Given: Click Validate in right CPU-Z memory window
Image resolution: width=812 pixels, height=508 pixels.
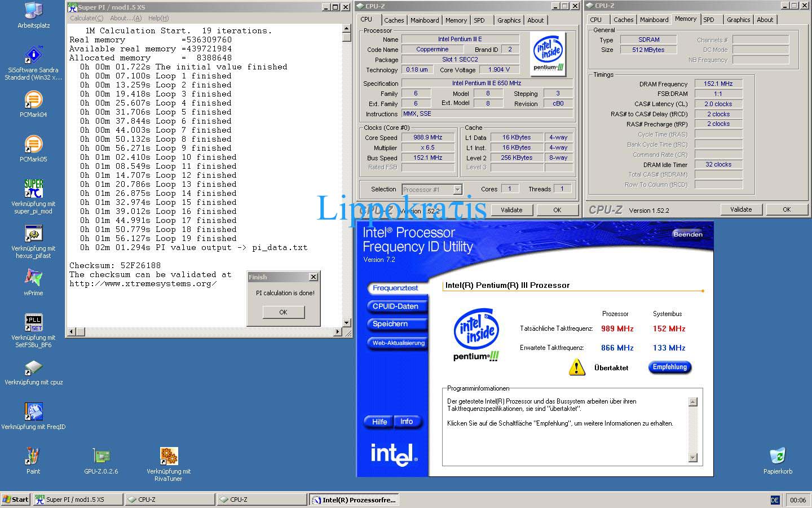Looking at the screenshot, I should 741,209.
